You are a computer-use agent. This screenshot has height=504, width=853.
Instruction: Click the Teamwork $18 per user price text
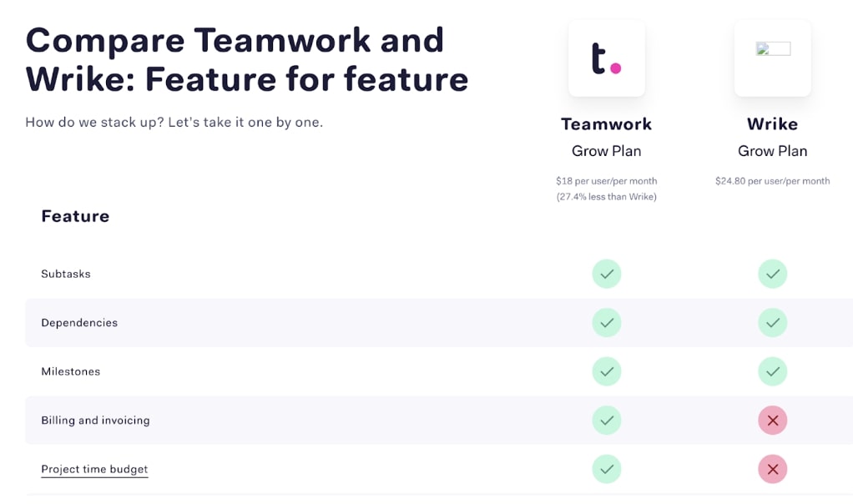point(607,181)
